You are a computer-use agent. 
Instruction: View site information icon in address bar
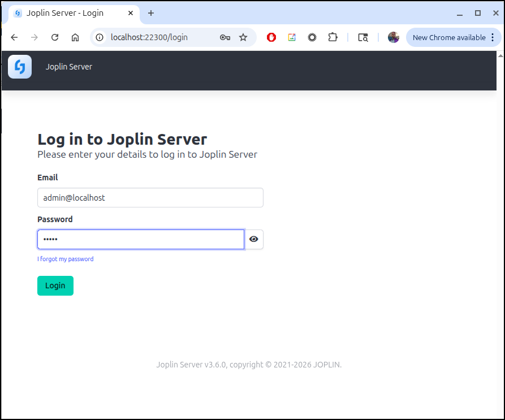[100, 37]
